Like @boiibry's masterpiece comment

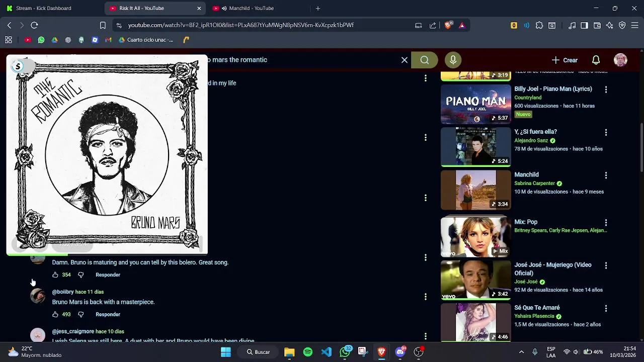pyautogui.click(x=55, y=314)
